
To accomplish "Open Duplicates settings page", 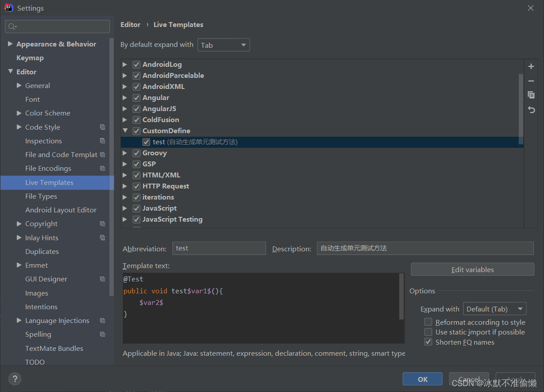I will click(42, 251).
